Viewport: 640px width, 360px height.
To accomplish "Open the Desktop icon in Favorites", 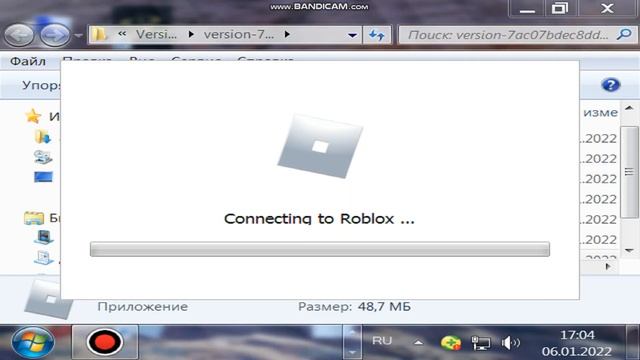I will tap(43, 177).
